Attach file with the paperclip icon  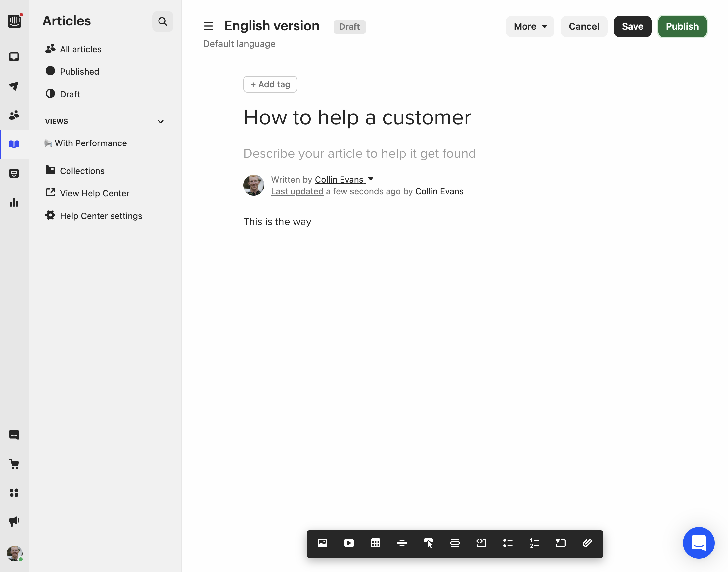coord(587,543)
